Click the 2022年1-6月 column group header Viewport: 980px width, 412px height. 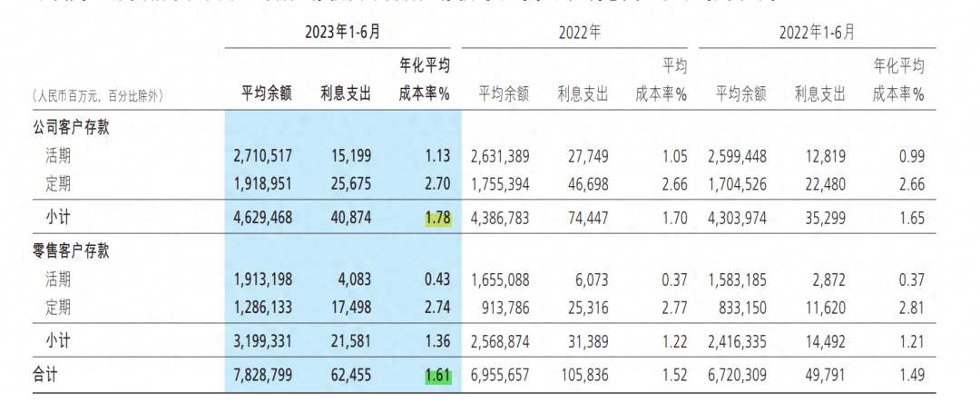pyautogui.click(x=817, y=32)
